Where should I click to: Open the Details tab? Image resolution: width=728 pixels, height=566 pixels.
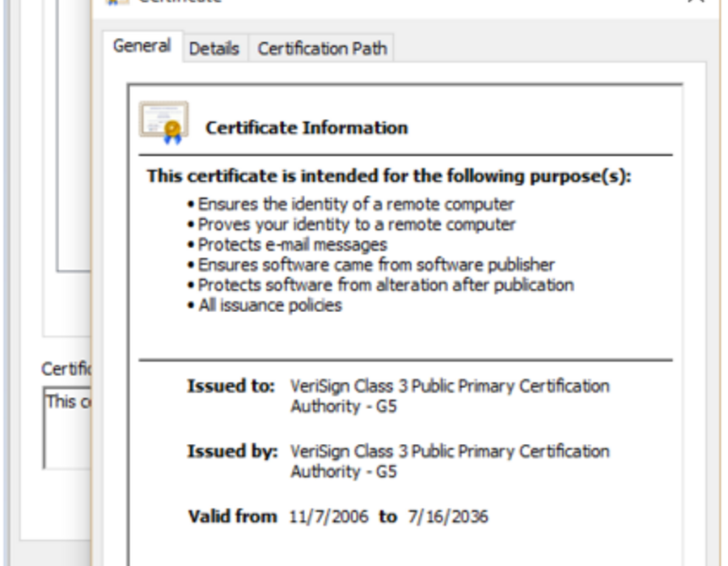coord(214,49)
